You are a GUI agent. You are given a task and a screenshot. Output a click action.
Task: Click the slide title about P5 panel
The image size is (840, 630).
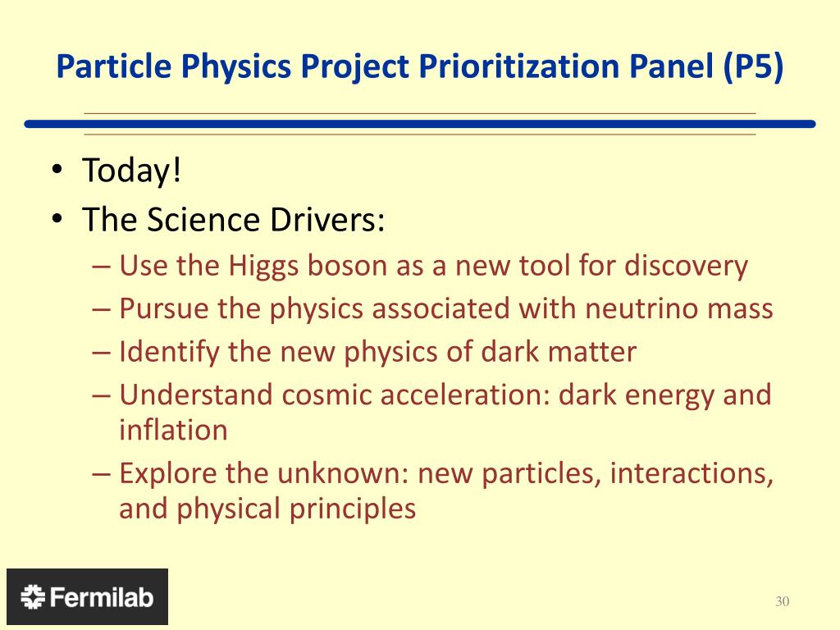[420, 66]
